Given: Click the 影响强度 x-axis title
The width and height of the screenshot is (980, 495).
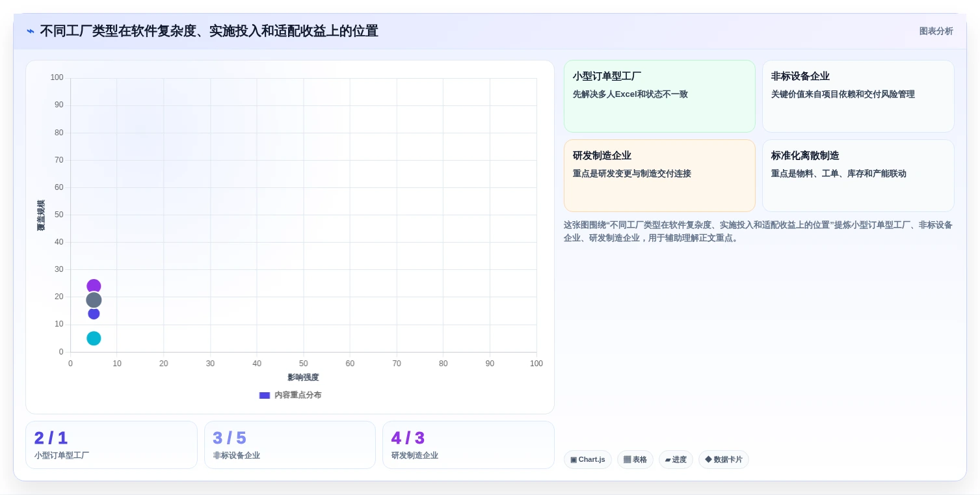Looking at the screenshot, I should pyautogui.click(x=303, y=377).
